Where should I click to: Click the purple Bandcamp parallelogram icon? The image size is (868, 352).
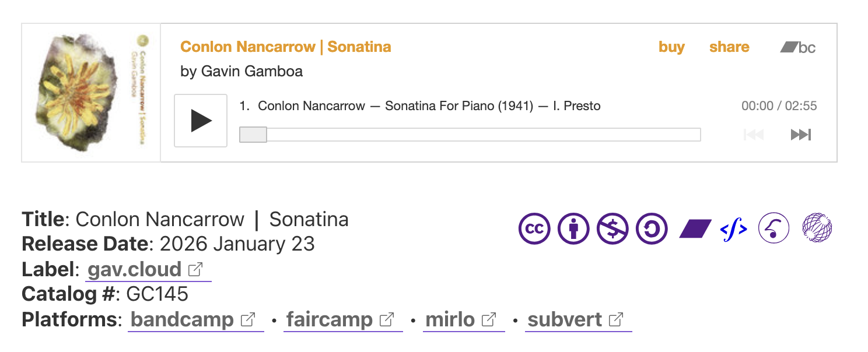click(x=695, y=228)
